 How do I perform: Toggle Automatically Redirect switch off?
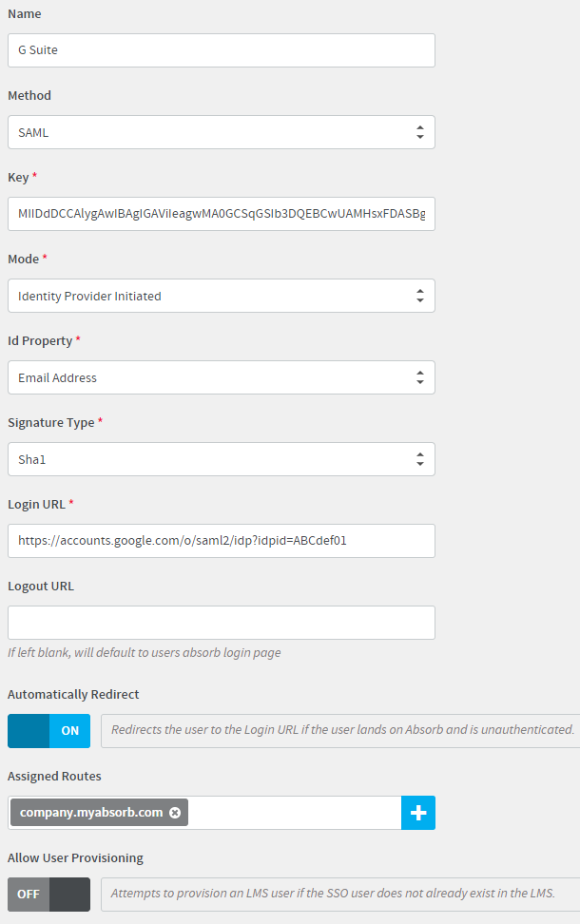(x=48, y=731)
